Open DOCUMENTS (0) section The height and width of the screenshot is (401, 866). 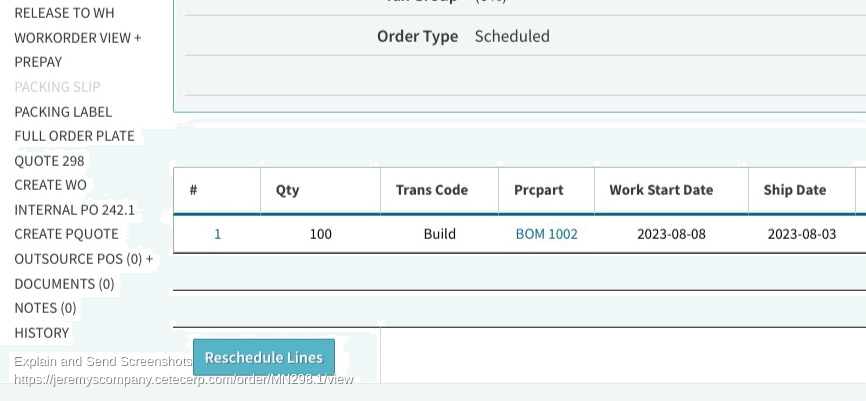tap(64, 284)
